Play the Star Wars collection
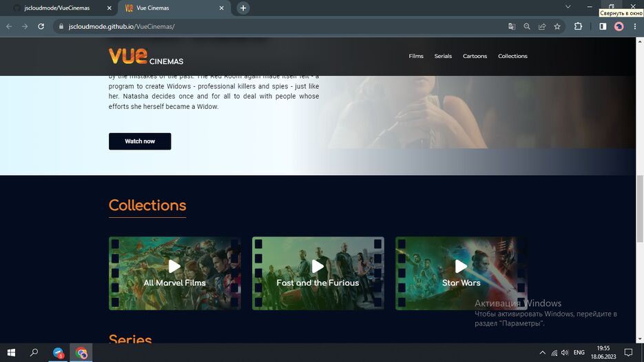This screenshot has width=644, height=362. [x=461, y=266]
